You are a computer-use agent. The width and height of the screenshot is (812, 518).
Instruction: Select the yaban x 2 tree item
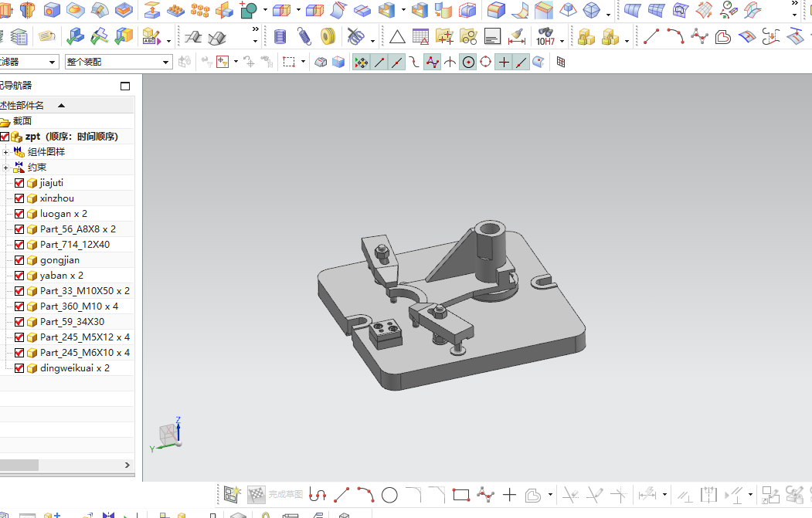pos(61,276)
